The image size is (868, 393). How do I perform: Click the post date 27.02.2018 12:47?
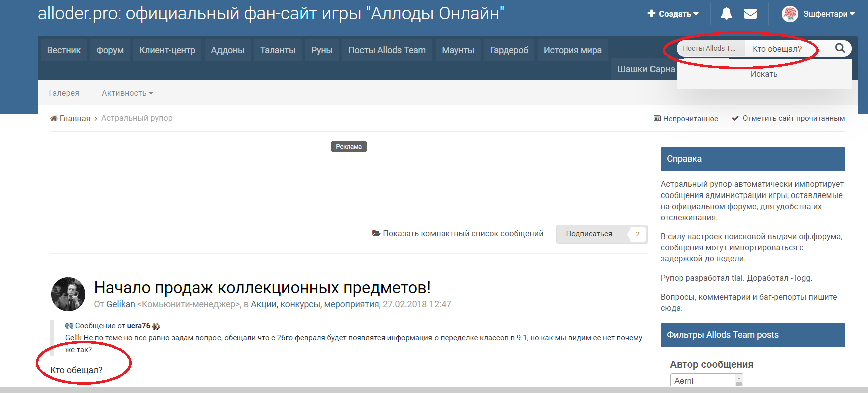click(417, 304)
